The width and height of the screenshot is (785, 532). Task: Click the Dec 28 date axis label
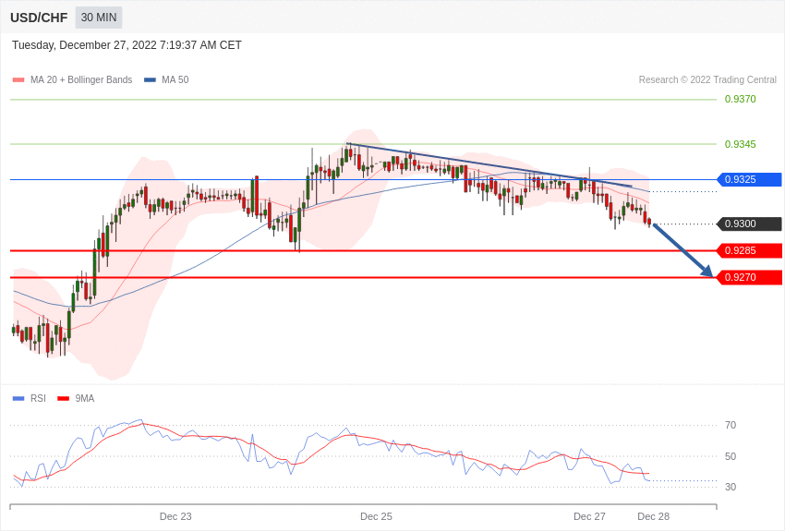pyautogui.click(x=653, y=516)
